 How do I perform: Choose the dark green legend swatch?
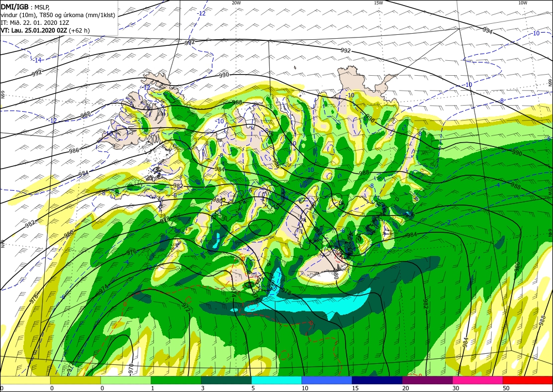tap(226, 380)
